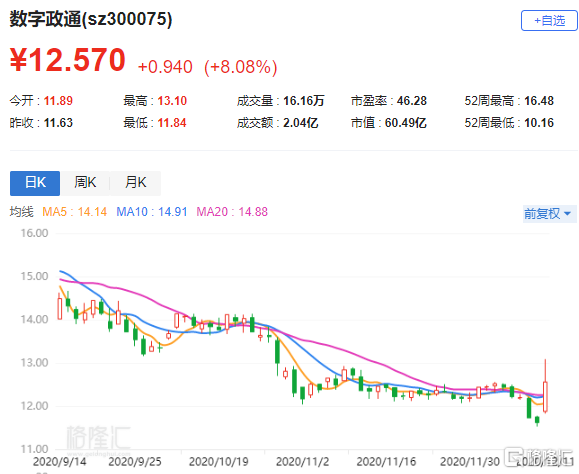Viewport: 579px width, 474px height.
Task: Click the 昨收 value 11.63
Action: click(x=58, y=123)
